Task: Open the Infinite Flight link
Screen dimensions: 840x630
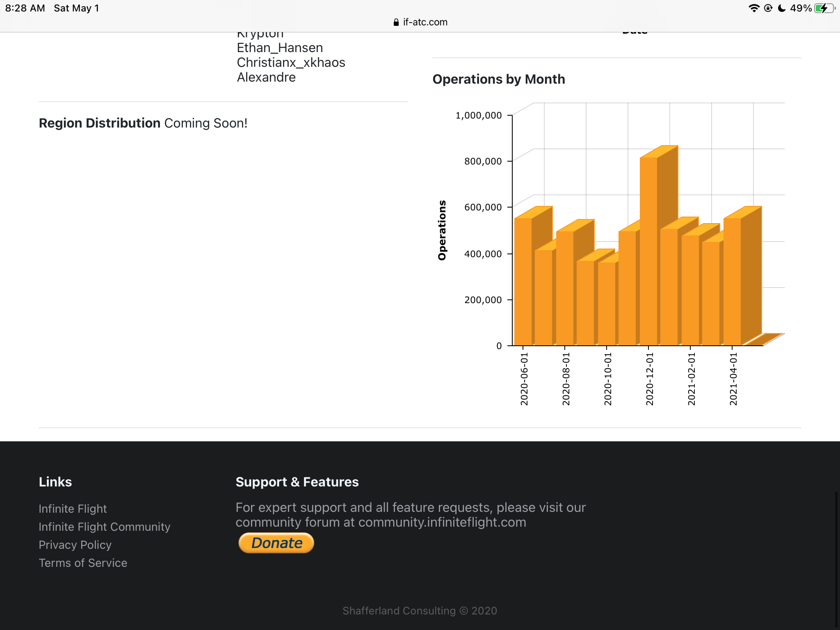Action: coord(73,509)
